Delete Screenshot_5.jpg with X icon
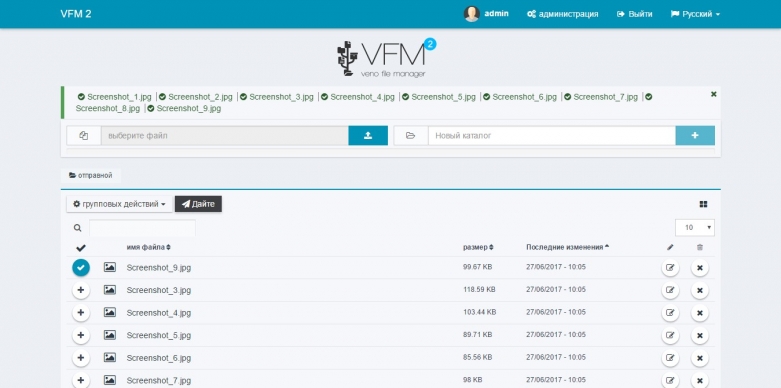The height and width of the screenshot is (388, 781). pos(700,336)
